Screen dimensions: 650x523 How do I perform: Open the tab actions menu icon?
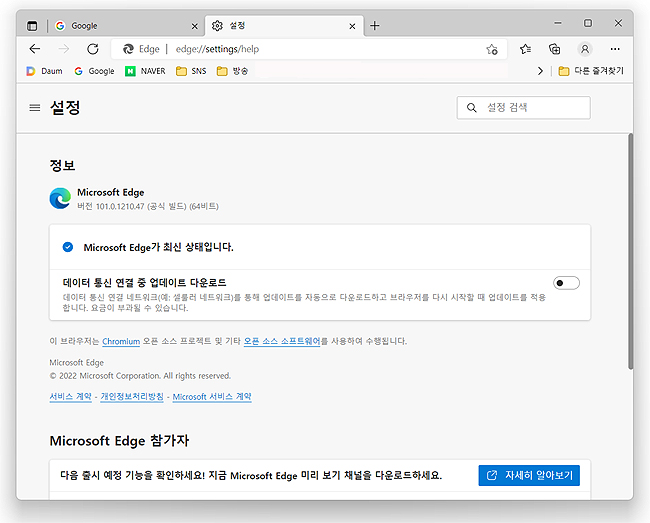tap(32, 26)
